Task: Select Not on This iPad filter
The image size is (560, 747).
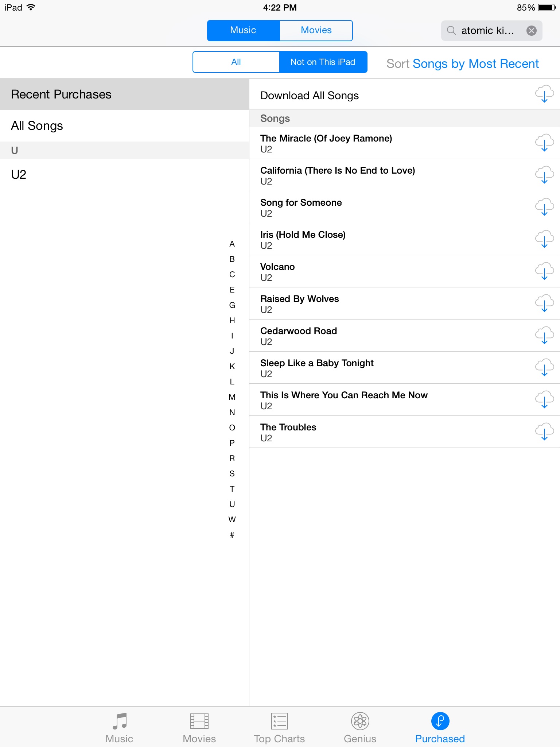Action: point(323,62)
